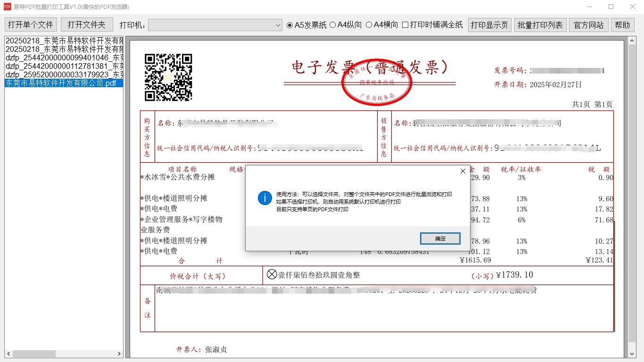This screenshot has height=362, width=644.
Task: Click file list scrollbar right arrow
Action: tap(119, 354)
